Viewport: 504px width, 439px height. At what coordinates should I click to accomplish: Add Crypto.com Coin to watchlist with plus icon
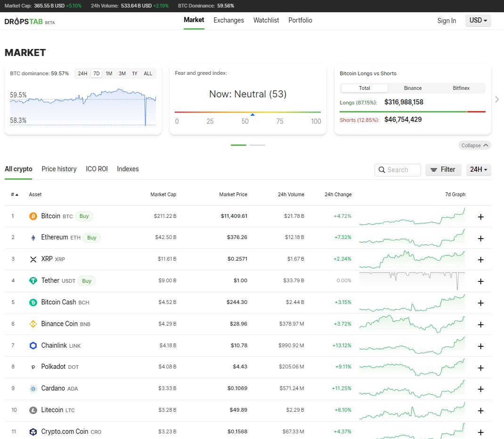pos(480,432)
